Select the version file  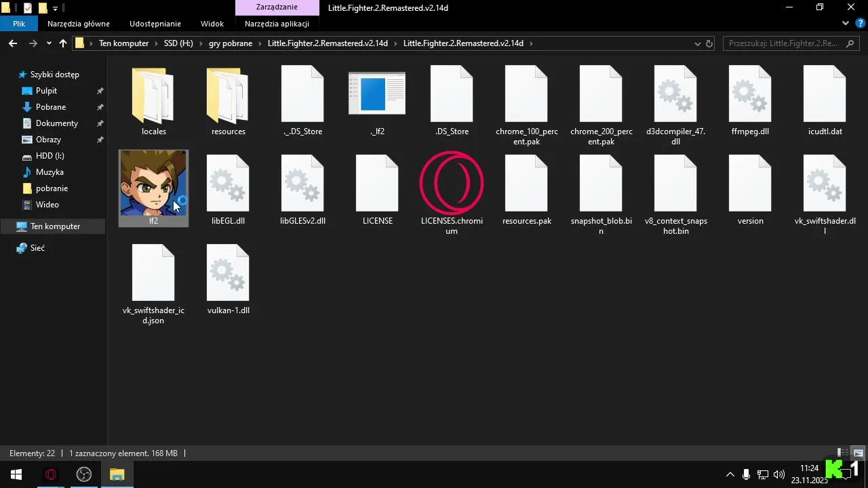click(x=750, y=190)
